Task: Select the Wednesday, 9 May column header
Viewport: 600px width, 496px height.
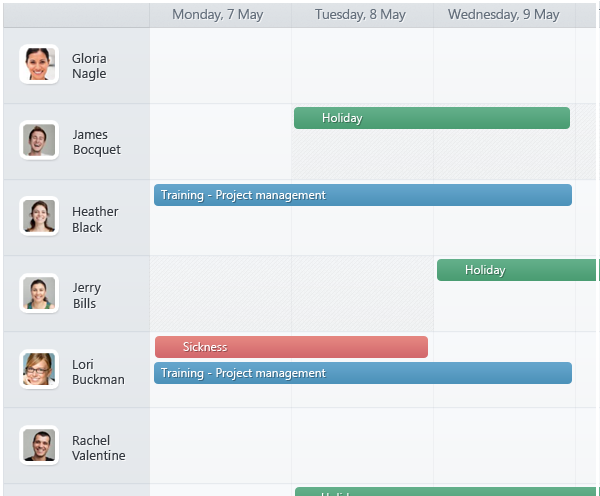Action: (503, 15)
